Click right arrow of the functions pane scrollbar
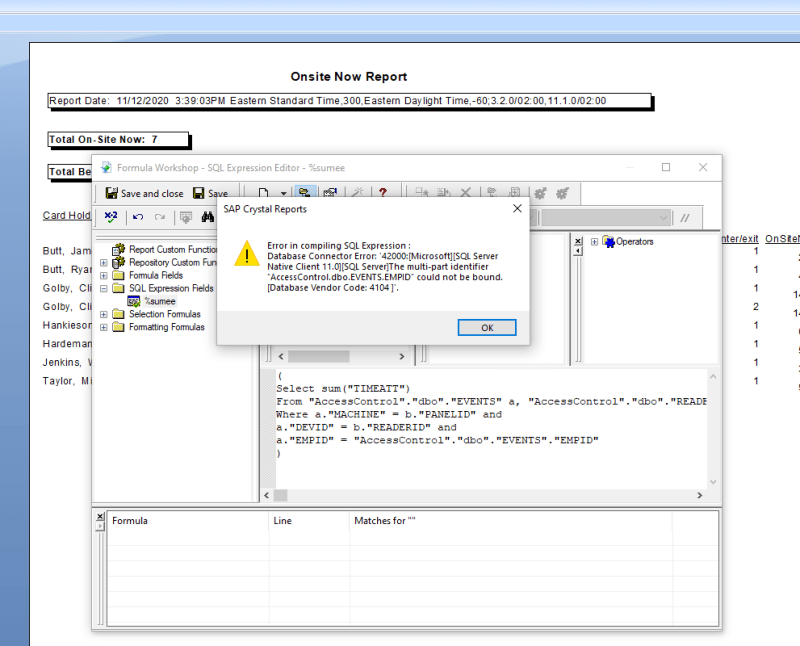Viewport: 800px width, 646px height. click(402, 356)
